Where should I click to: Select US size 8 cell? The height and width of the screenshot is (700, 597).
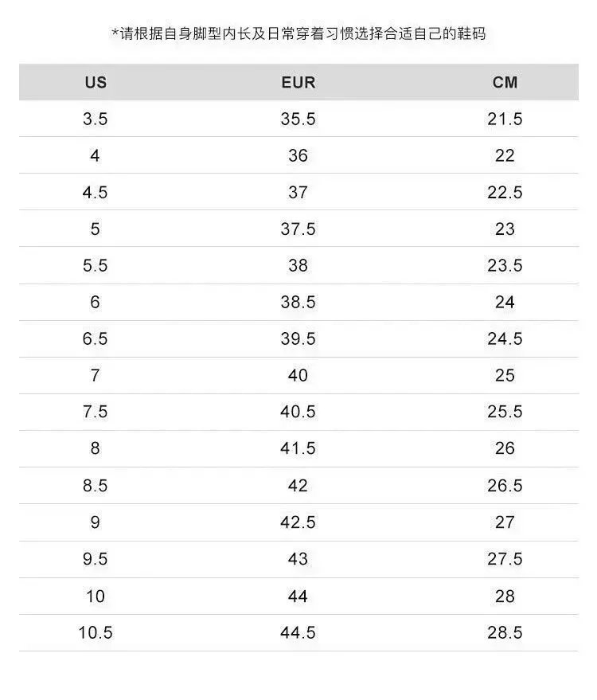pos(95,449)
